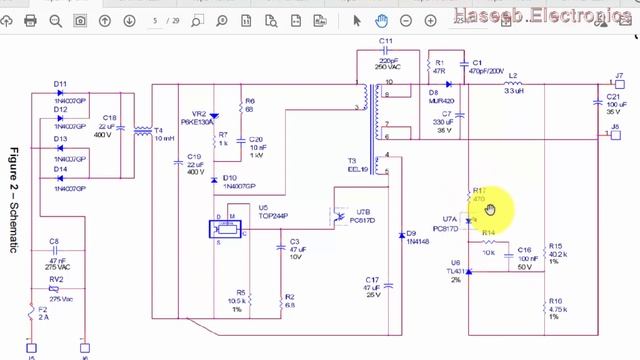Click the R5 10.5 k resistor label
The height and width of the screenshot is (360, 640).
(237, 301)
